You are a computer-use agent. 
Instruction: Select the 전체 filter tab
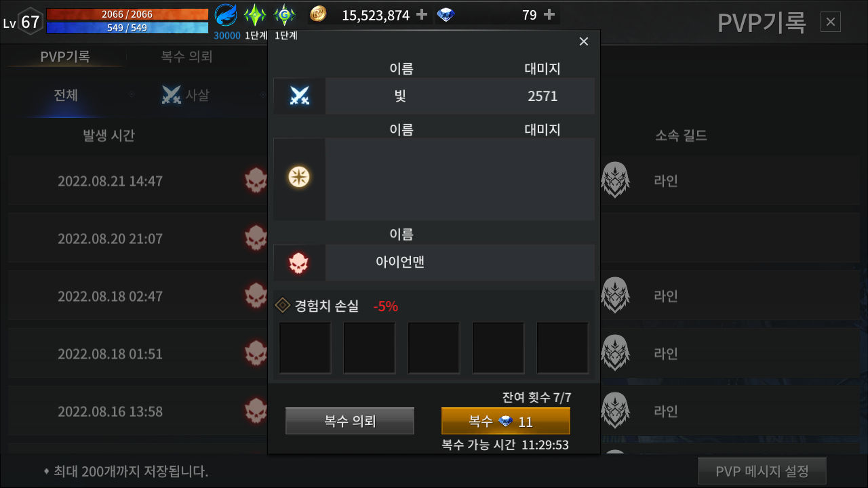coord(66,96)
